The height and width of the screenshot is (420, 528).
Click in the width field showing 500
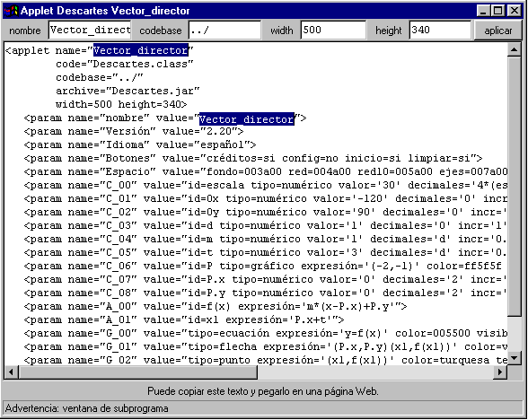click(x=333, y=30)
